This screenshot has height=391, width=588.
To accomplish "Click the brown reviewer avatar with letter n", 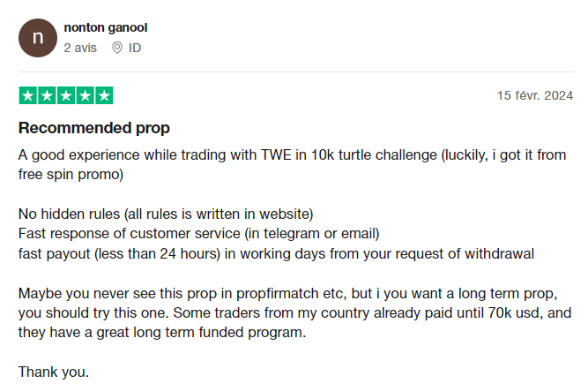I will pyautogui.click(x=37, y=38).
